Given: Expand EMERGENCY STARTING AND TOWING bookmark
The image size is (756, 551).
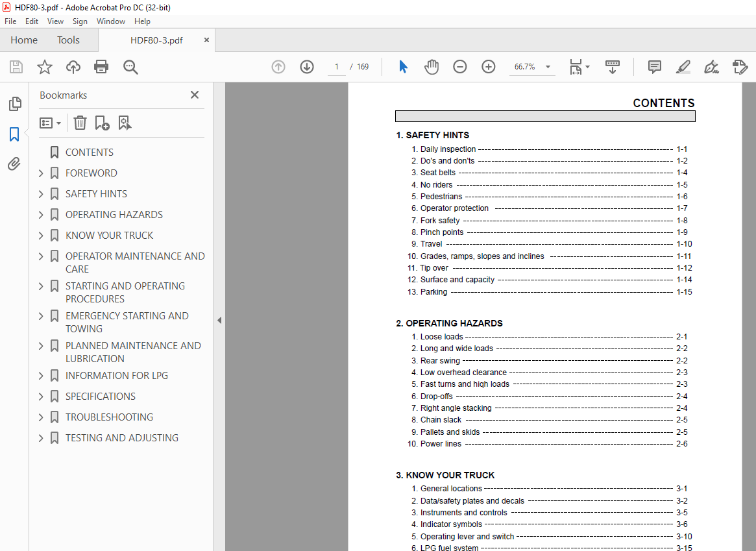Looking at the screenshot, I should (x=41, y=316).
